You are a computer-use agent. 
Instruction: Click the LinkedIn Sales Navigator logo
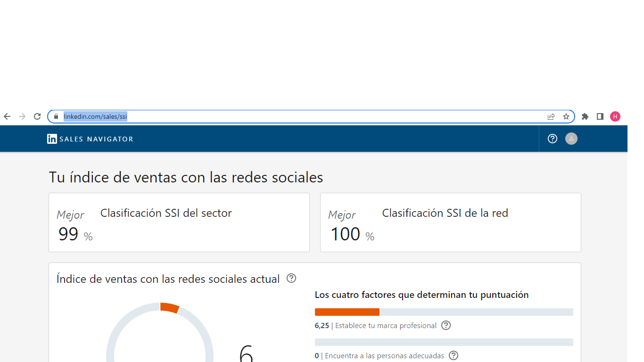pos(90,139)
